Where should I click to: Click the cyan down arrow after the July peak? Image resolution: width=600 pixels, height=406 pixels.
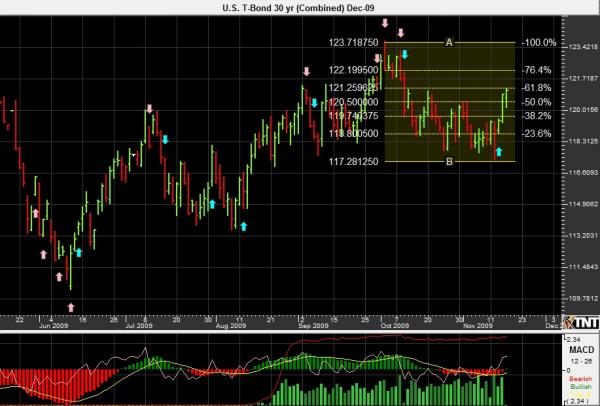point(165,139)
